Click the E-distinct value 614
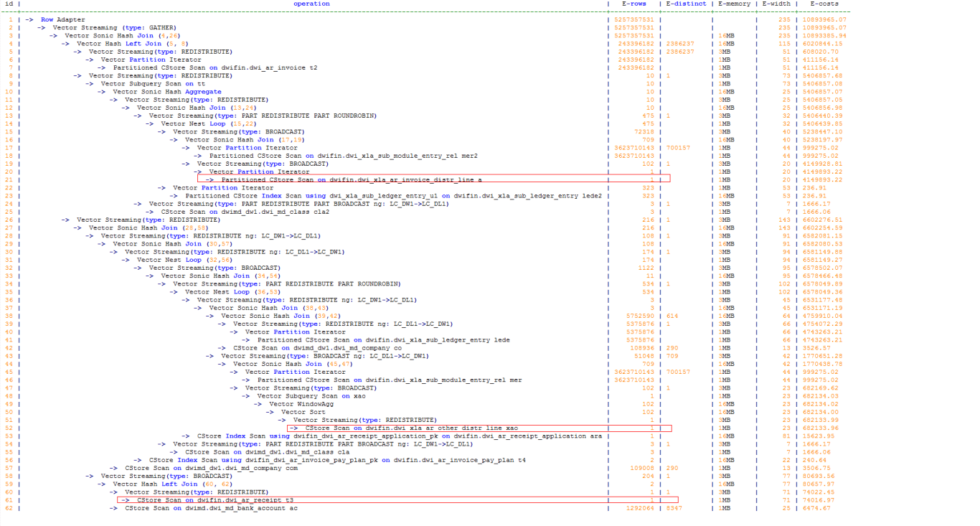This screenshot has width=980, height=526. tap(673, 316)
